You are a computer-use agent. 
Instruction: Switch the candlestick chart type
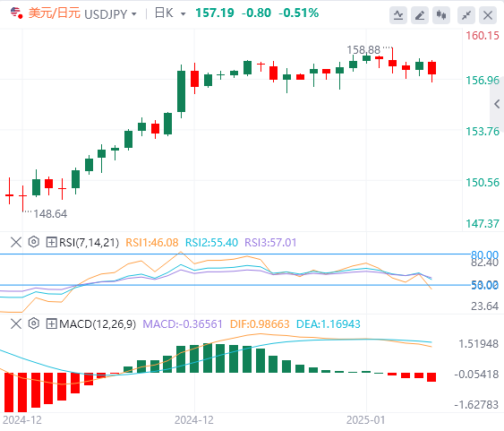click(441, 15)
